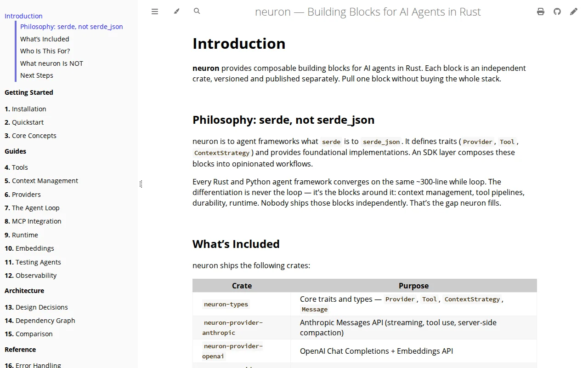Open the Quickstart chapter
588x368 pixels.
(x=24, y=122)
